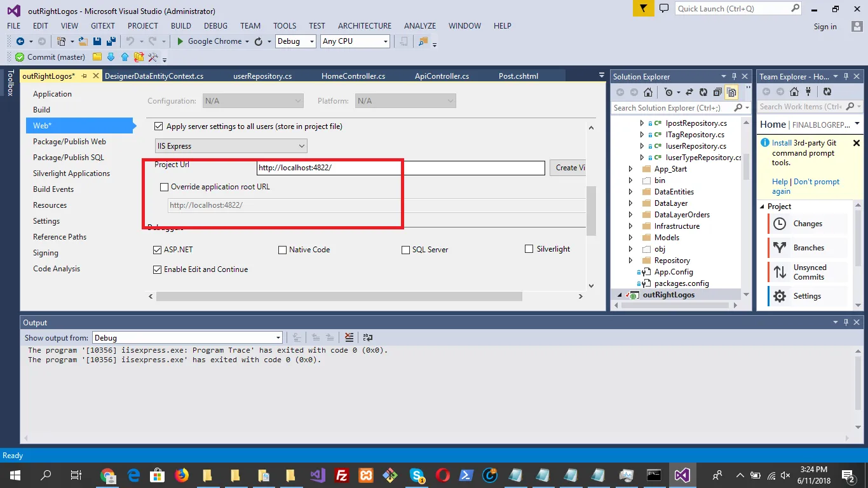Click the Home icon in Team Explorer

(794, 91)
